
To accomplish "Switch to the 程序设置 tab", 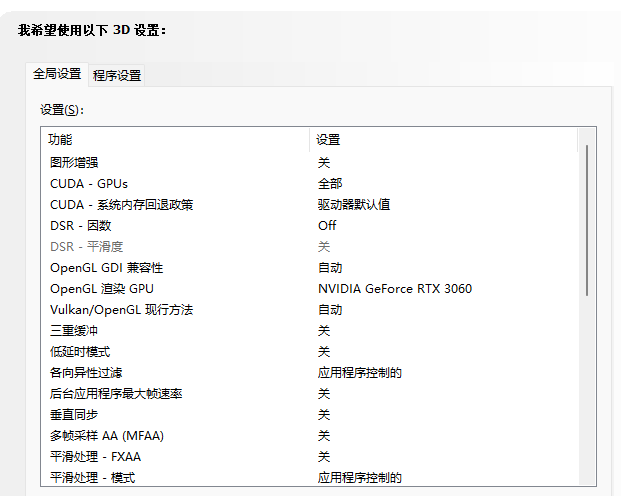I will pyautogui.click(x=117, y=75).
